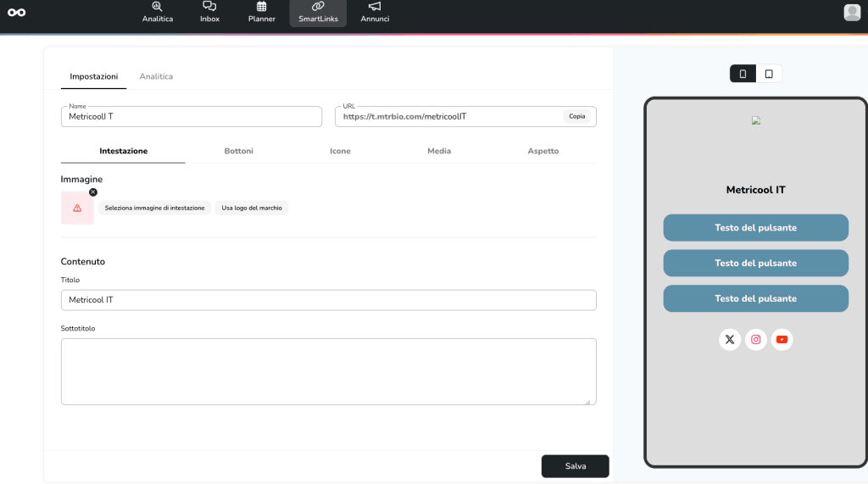This screenshot has height=484, width=868.
Task: Open the Bottoni tab
Action: coord(238,151)
